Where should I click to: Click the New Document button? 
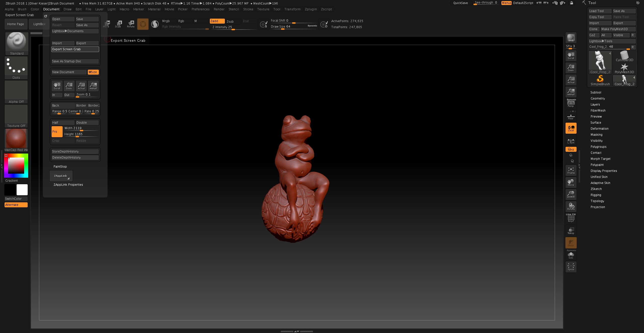(x=69, y=72)
